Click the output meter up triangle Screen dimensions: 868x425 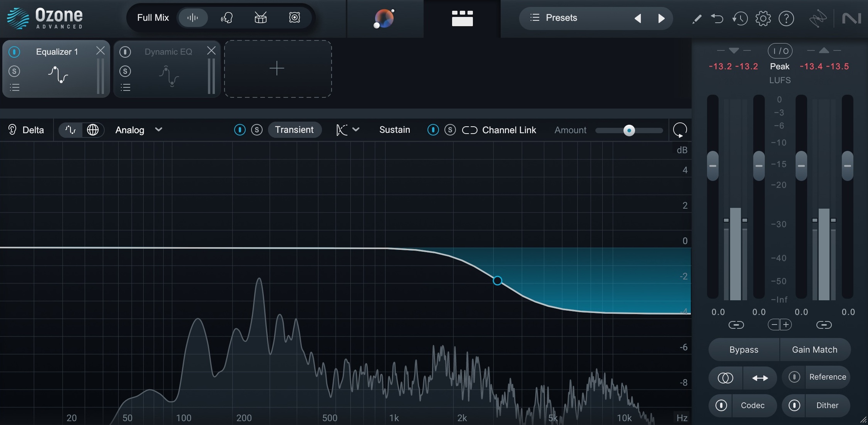point(824,50)
